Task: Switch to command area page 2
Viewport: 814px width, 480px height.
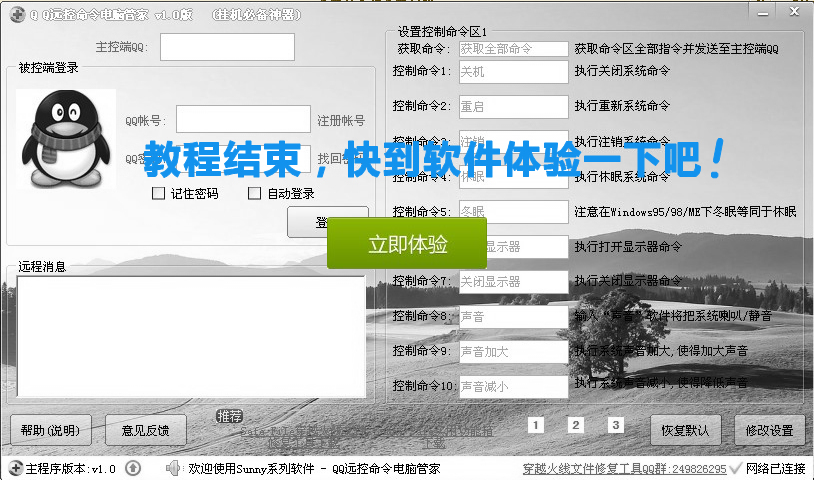Action: 576,425
